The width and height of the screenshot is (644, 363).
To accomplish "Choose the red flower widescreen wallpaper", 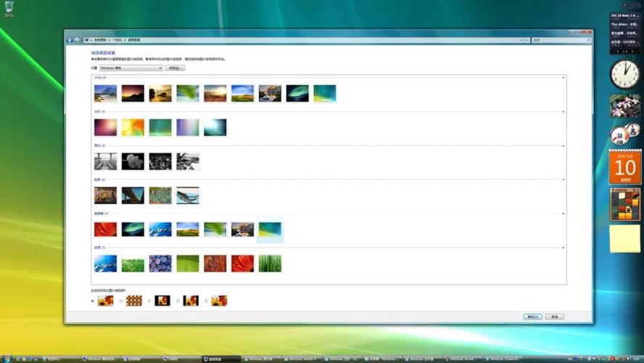I will point(105,229).
